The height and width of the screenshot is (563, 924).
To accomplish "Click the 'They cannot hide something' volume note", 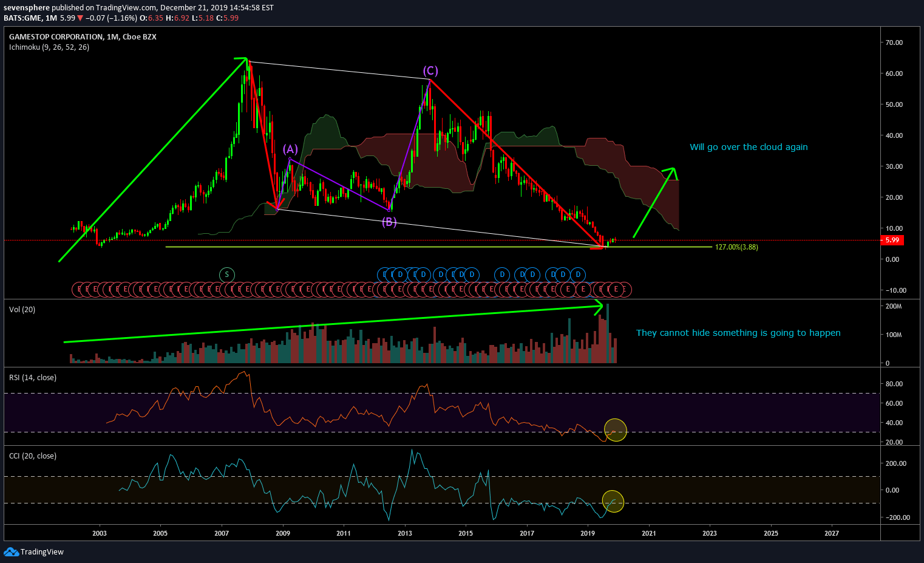I will coord(738,333).
